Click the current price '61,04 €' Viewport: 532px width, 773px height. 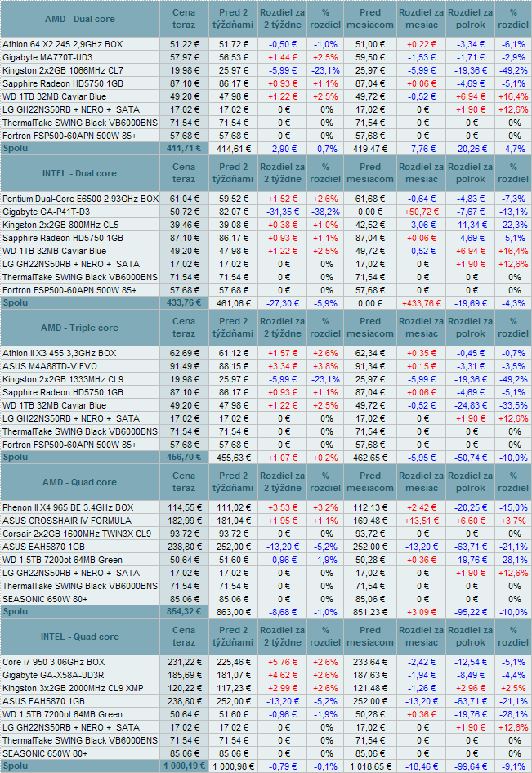click(x=185, y=199)
